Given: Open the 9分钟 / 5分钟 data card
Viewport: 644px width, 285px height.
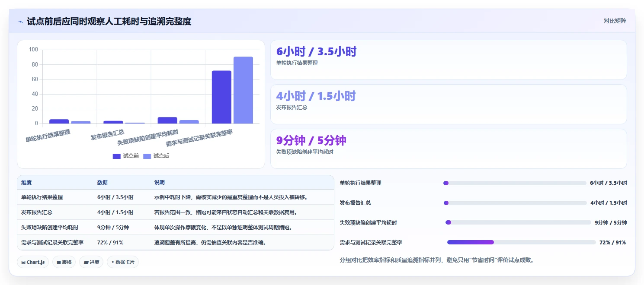Looking at the screenshot, I should [449, 149].
